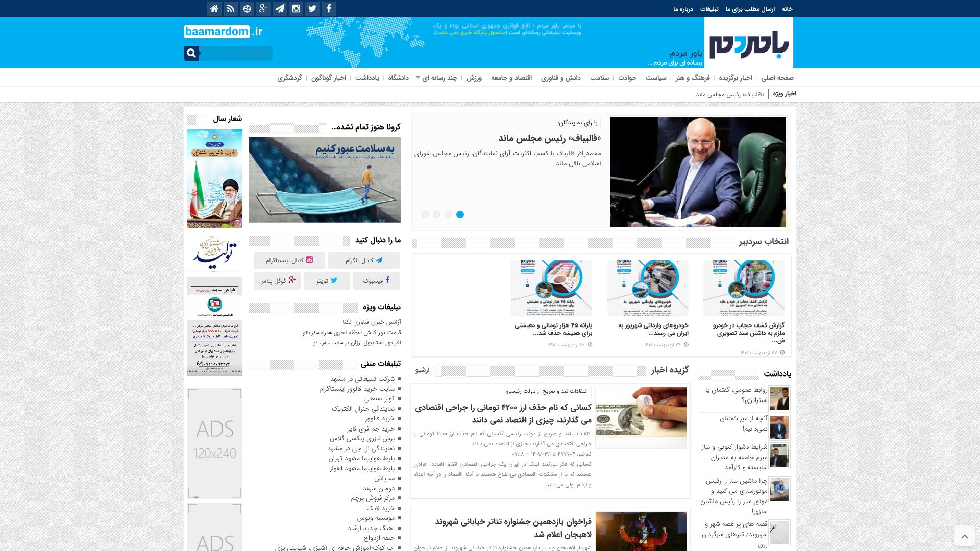Click the Twitter icon in top bar

[312, 8]
